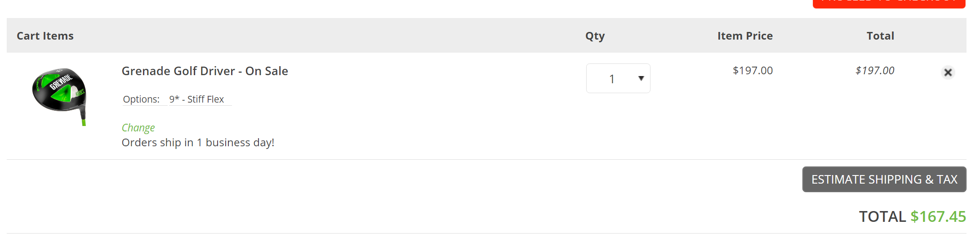Click the green Change link
Viewport: 980px width, 243px height.
click(138, 128)
